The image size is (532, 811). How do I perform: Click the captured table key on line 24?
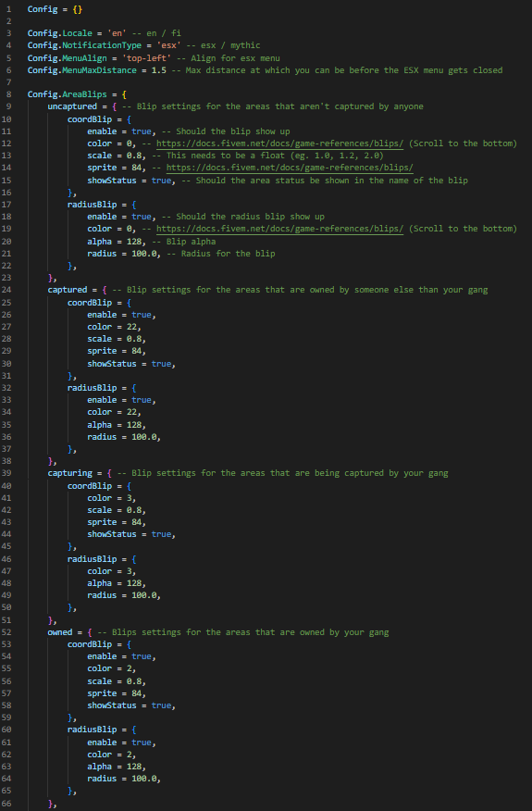(68, 290)
